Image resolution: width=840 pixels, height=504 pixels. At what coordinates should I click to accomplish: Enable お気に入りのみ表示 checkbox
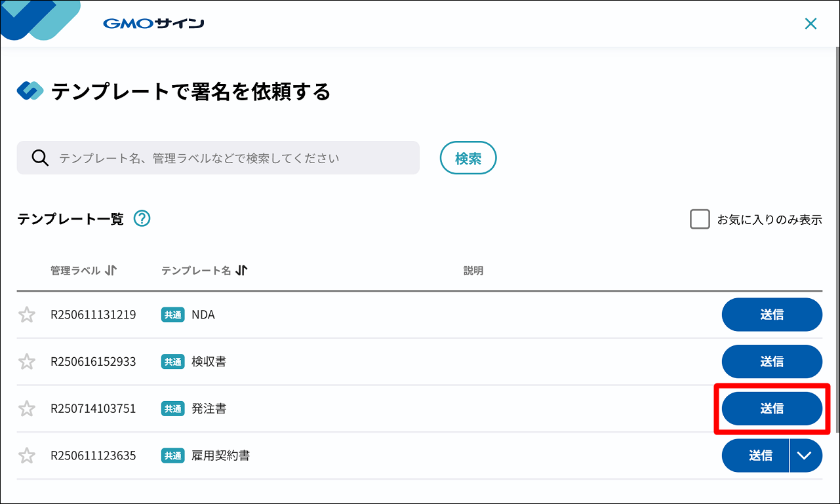(700, 220)
